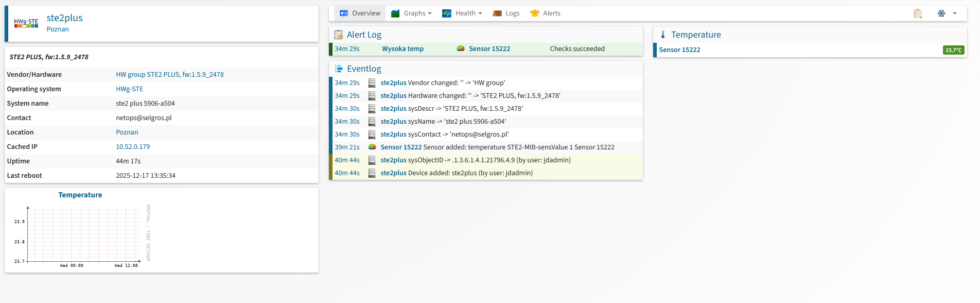Click the green 23.7°C temperature badge

tap(953, 50)
